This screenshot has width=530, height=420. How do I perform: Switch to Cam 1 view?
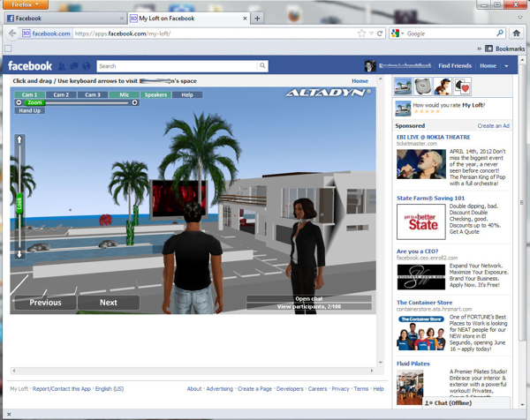[x=30, y=95]
